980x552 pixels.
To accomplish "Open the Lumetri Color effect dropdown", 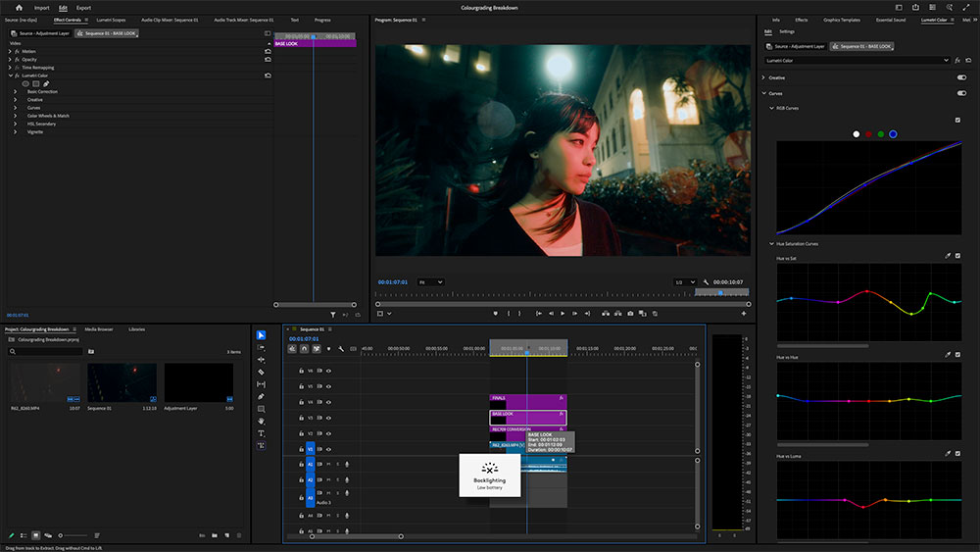I will (857, 61).
